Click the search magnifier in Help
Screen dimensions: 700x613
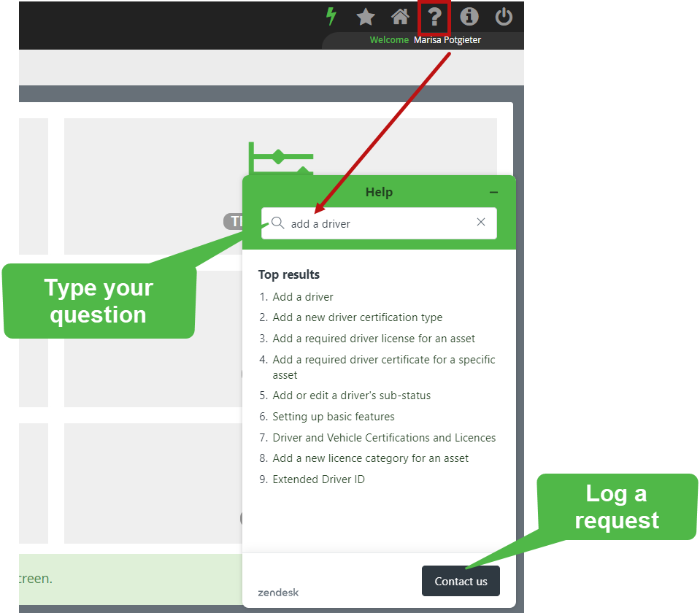[x=277, y=223]
